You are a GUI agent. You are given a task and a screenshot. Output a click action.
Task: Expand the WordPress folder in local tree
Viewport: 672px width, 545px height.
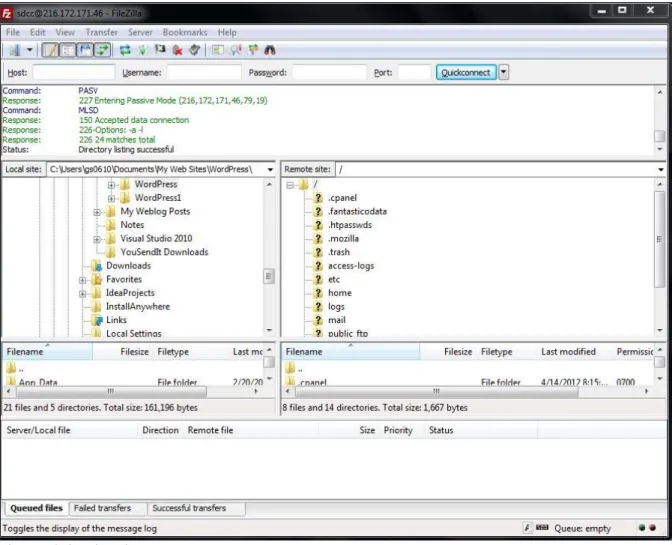point(111,185)
